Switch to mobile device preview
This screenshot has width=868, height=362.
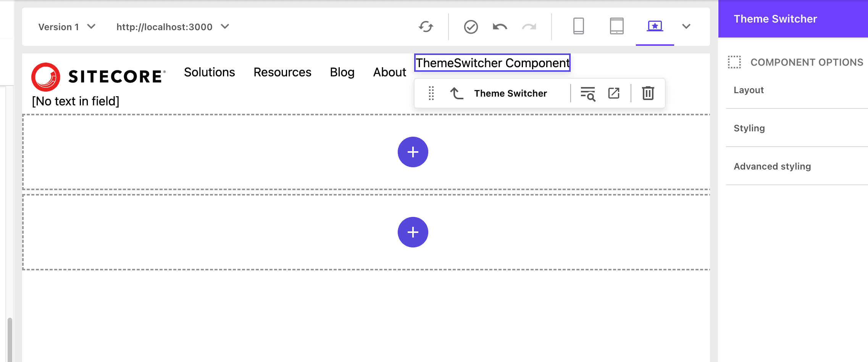(578, 26)
